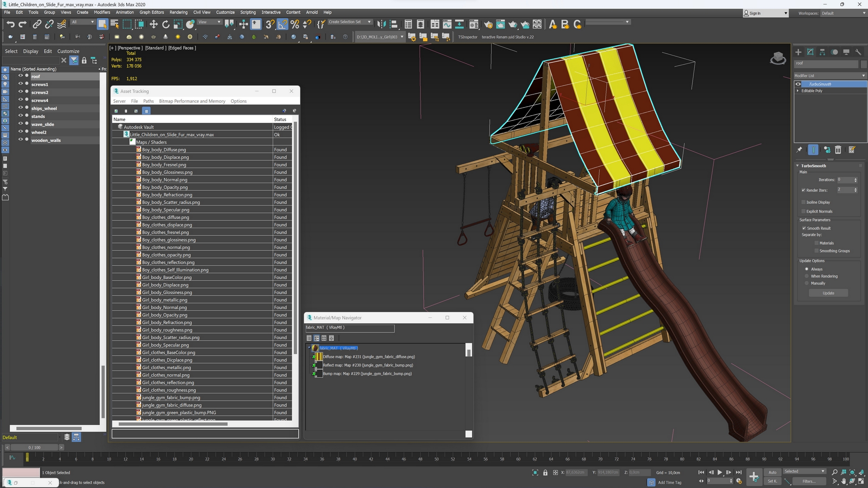
Task: Choose the Select and Move tool
Action: [154, 24]
